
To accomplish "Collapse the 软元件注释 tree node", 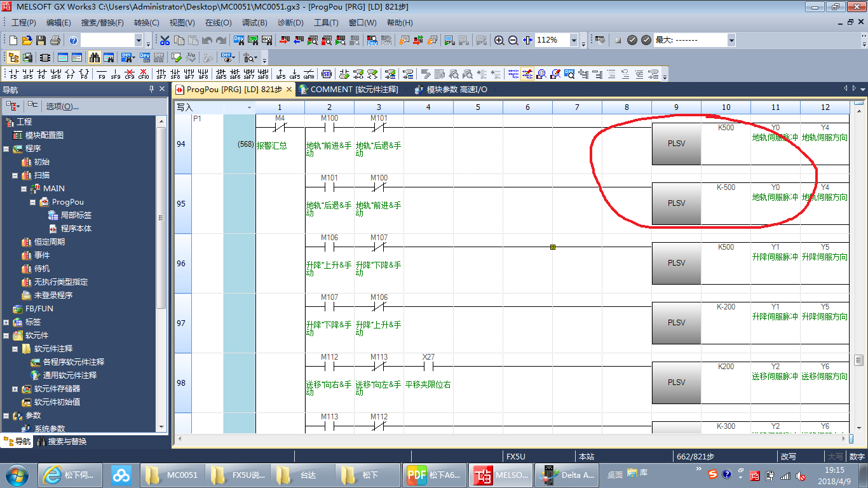I will click(x=15, y=349).
